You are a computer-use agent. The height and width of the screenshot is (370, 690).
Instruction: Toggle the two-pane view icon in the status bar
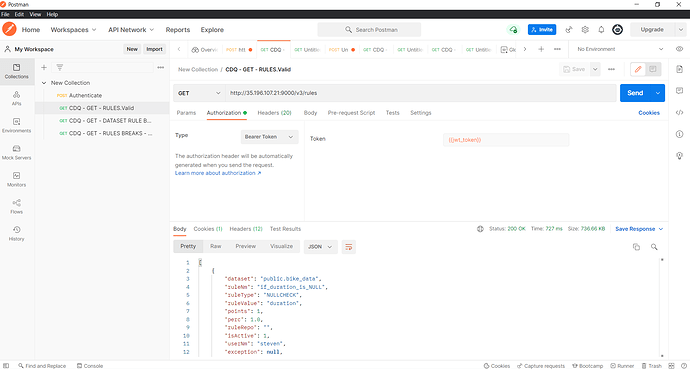tap(671, 366)
